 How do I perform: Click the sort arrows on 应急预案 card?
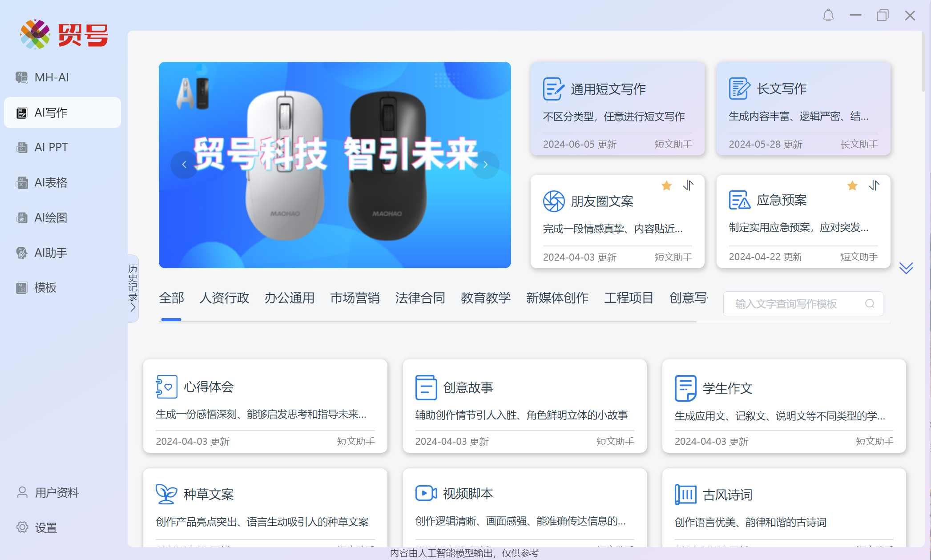click(874, 185)
